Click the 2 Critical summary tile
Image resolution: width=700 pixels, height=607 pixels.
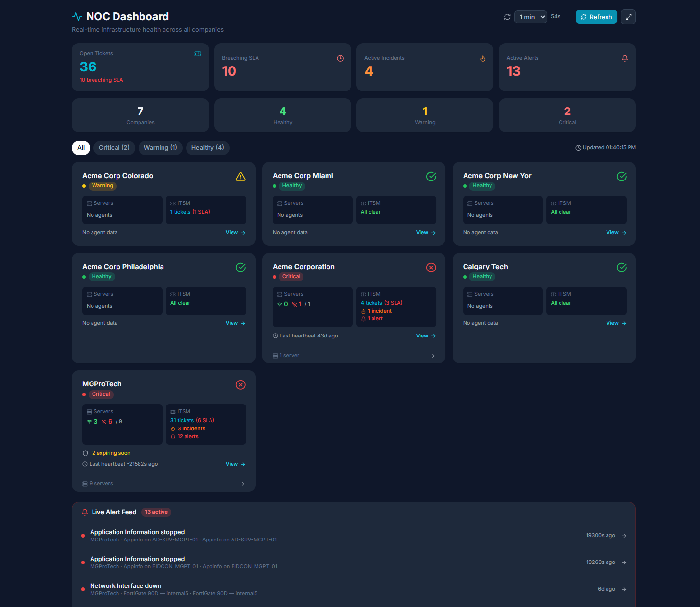coord(567,115)
